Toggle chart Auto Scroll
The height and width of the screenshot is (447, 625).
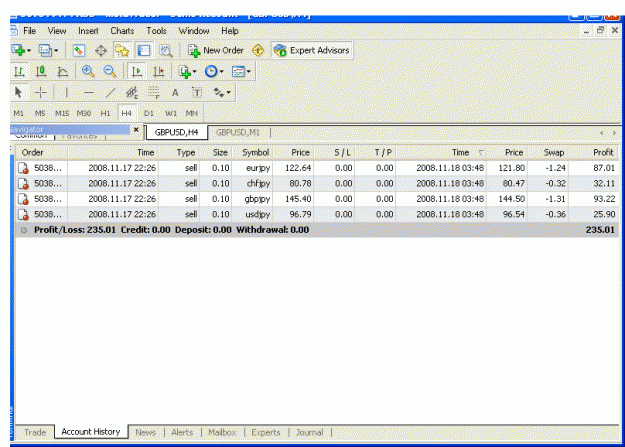(x=137, y=72)
